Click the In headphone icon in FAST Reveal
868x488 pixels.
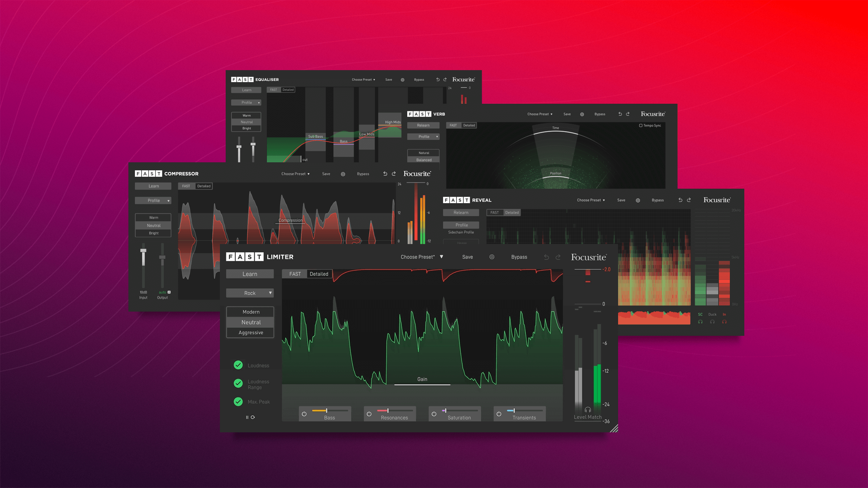click(724, 322)
